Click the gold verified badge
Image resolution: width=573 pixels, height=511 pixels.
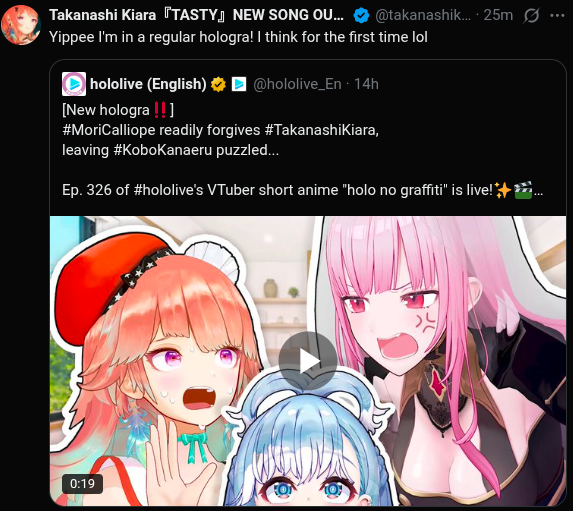coord(219,84)
